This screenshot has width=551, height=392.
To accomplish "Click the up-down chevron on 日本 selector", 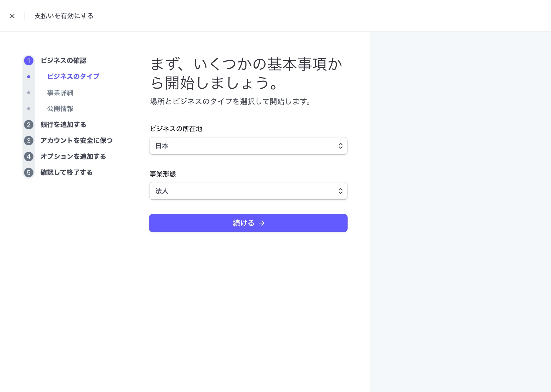I will [x=340, y=146].
